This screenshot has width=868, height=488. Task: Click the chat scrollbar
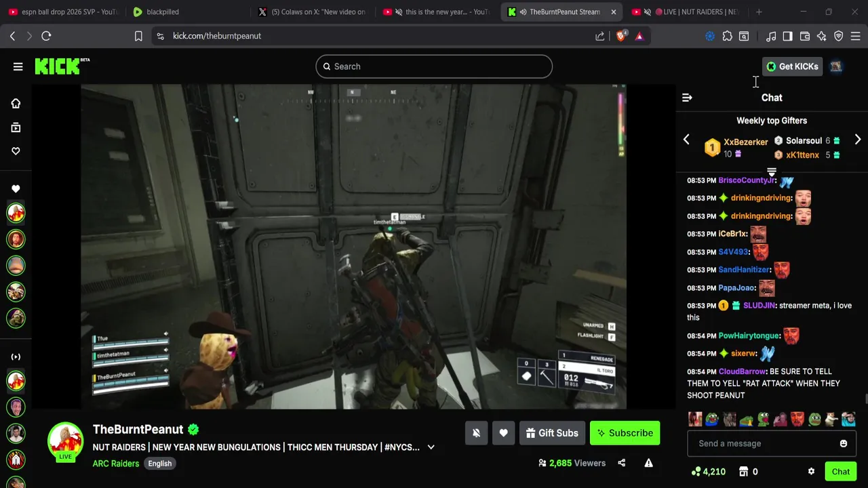click(x=865, y=400)
